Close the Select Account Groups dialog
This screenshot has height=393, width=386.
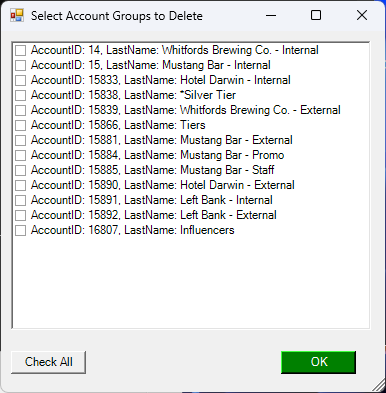362,15
